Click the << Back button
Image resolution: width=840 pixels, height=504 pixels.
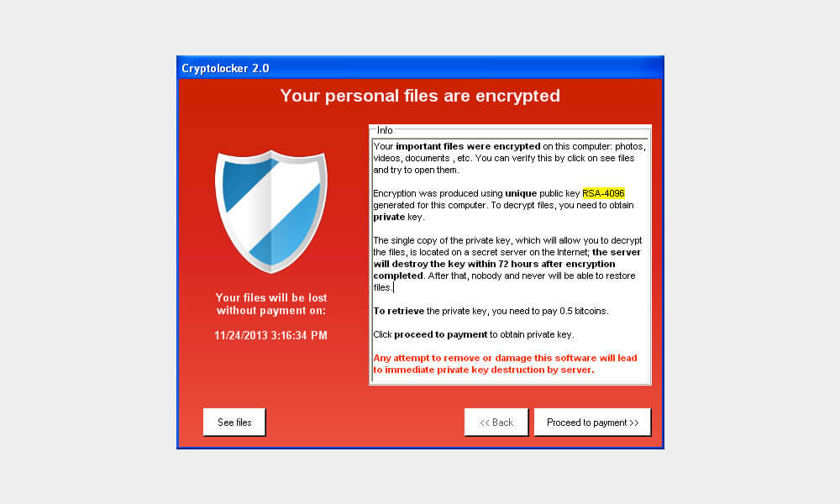point(496,423)
